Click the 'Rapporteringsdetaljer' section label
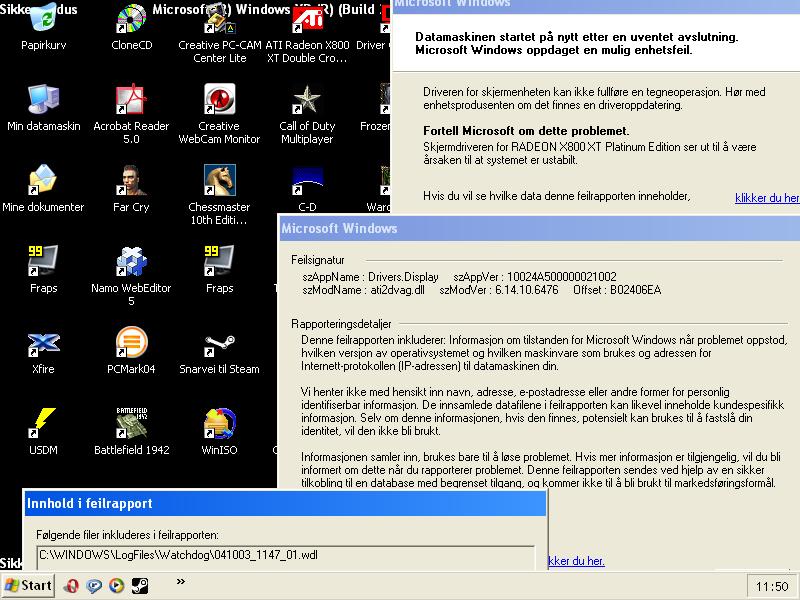This screenshot has width=800, height=600. pos(341,324)
